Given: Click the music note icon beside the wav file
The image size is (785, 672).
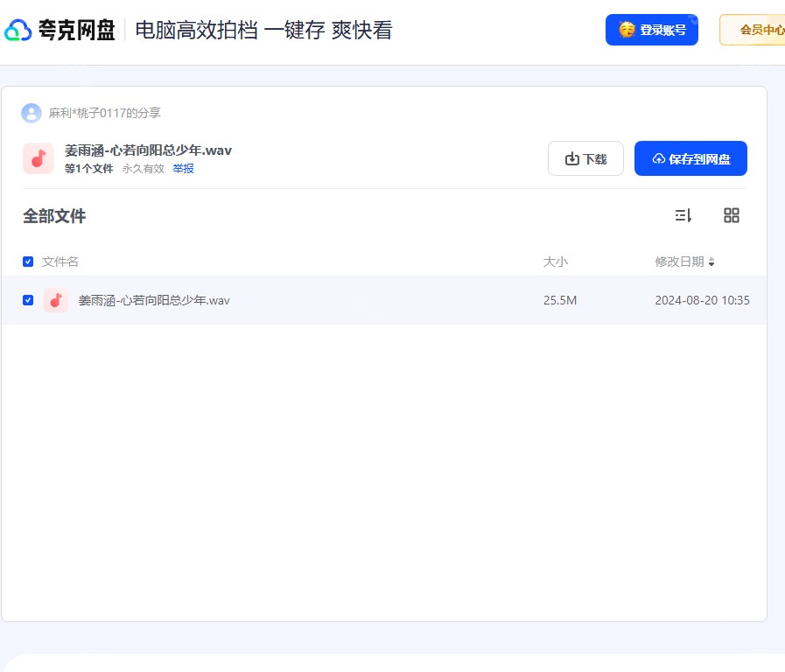Looking at the screenshot, I should (56, 300).
